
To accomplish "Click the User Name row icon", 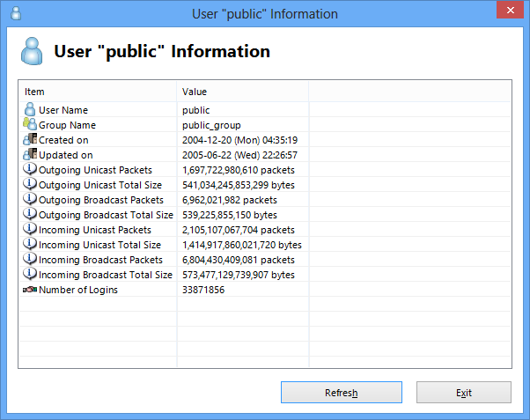I will [30, 109].
